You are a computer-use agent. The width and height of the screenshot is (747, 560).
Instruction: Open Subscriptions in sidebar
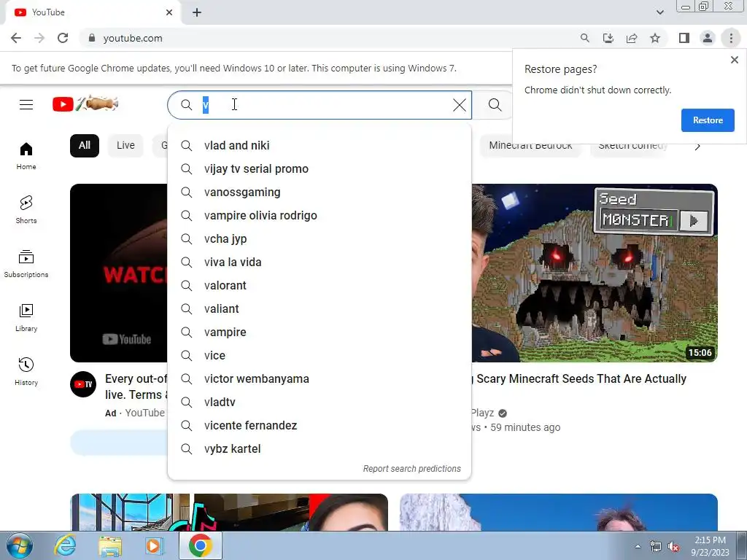point(26,264)
